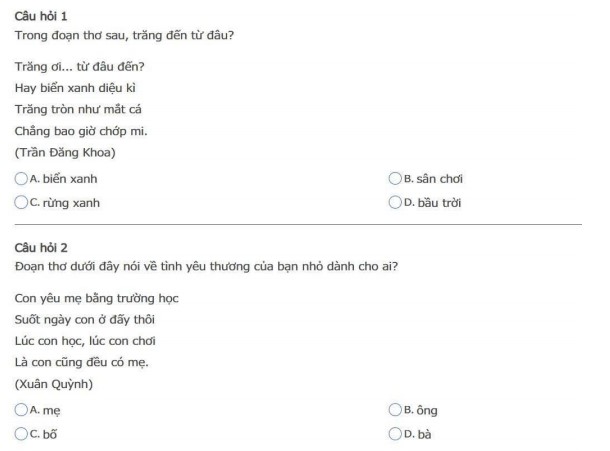This screenshot has height=451, width=610.
Task: Click author name Xuân Quỳnh
Action: click(x=57, y=383)
